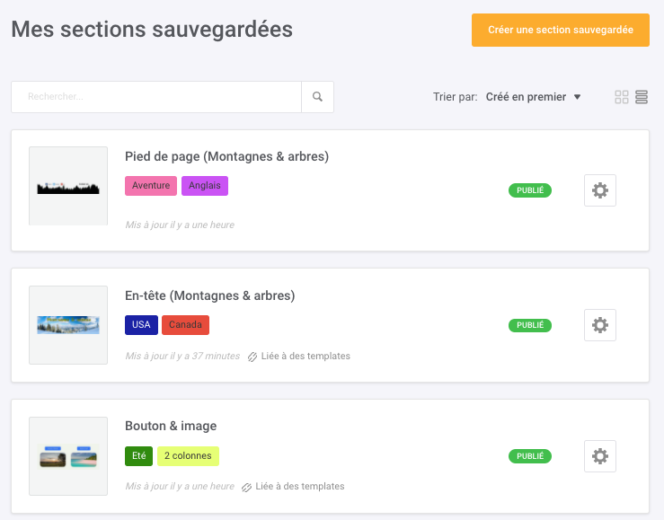This screenshot has height=520, width=664.
Task: Open "Pied de page (Montagnes & arbres)" title
Action: tap(227, 157)
